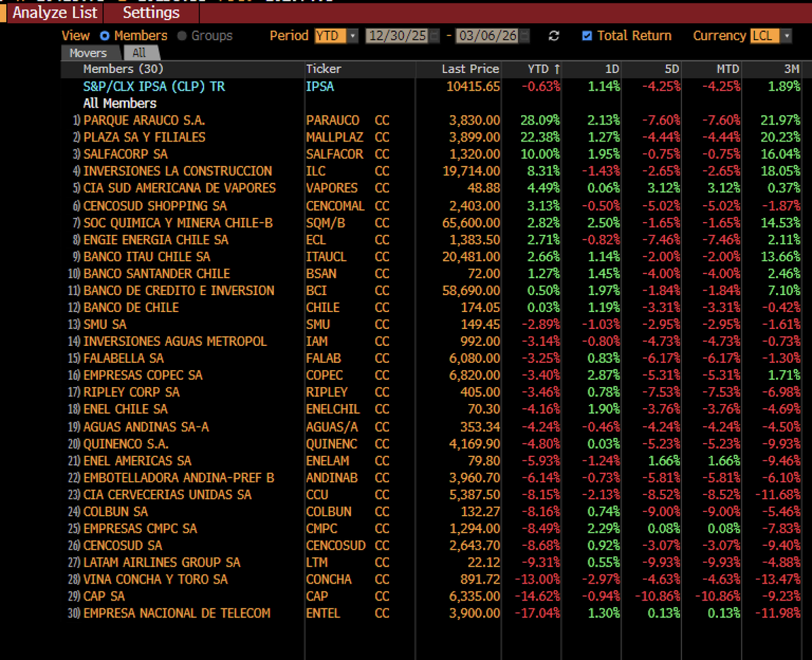Click the CENCOSUD ticker cell
812x660 pixels.
[336, 546]
